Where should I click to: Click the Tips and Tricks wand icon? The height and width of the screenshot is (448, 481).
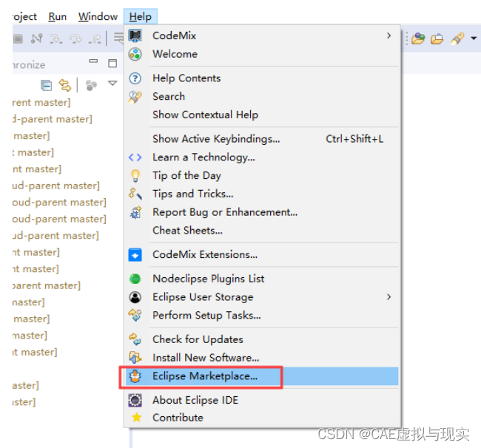click(x=135, y=194)
